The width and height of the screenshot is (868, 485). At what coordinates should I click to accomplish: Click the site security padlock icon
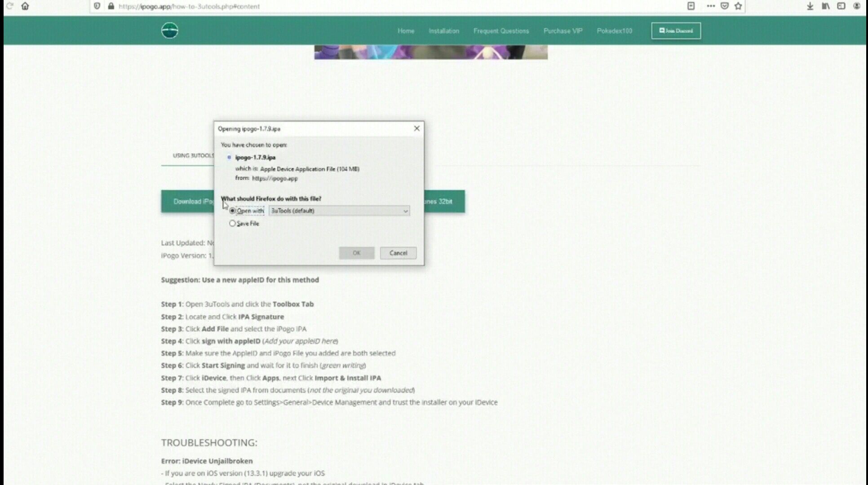point(111,6)
